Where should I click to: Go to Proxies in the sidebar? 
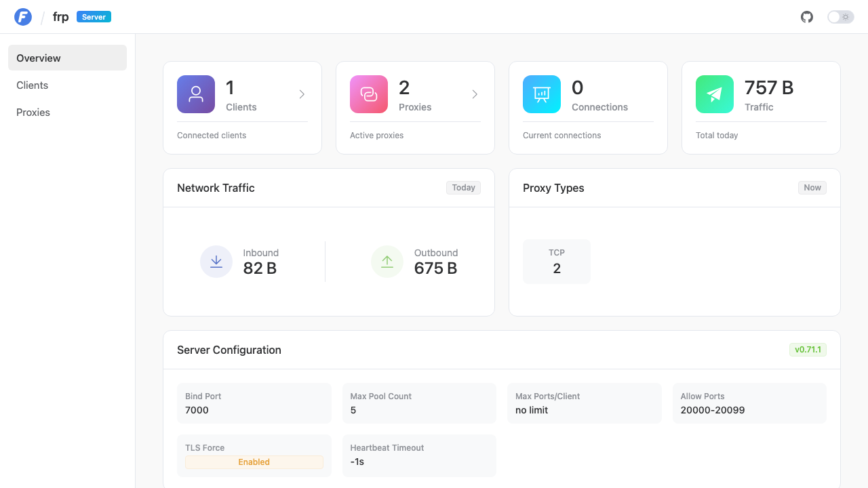tap(67, 112)
